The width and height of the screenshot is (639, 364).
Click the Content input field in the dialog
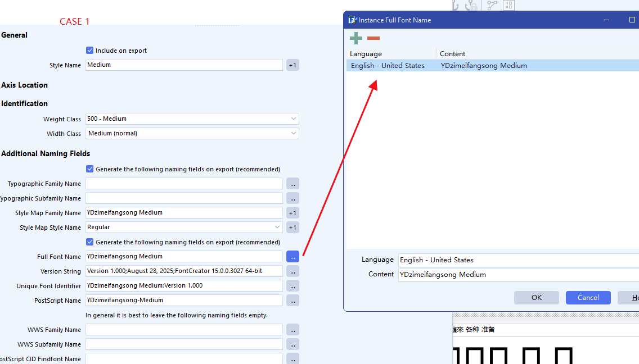click(517, 275)
